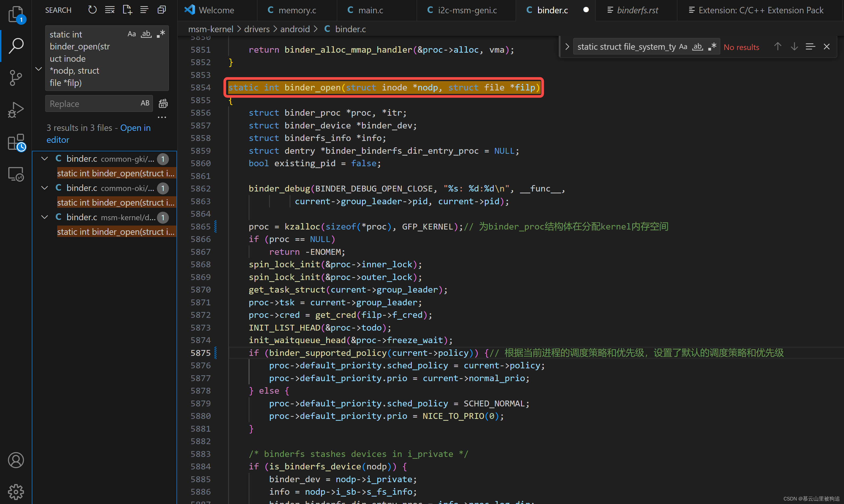Click the Open in editor link
The height and width of the screenshot is (504, 844).
click(x=135, y=128)
